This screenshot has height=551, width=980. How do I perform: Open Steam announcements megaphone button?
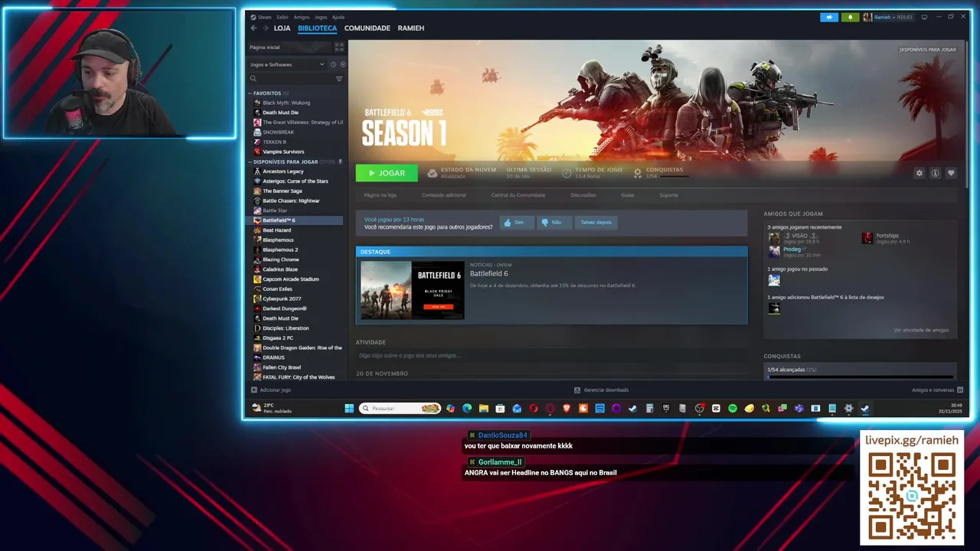(x=829, y=17)
